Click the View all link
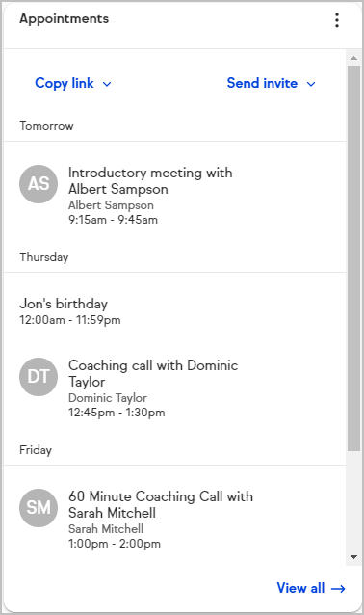Screen dimensions: 364x615 tap(311, 588)
